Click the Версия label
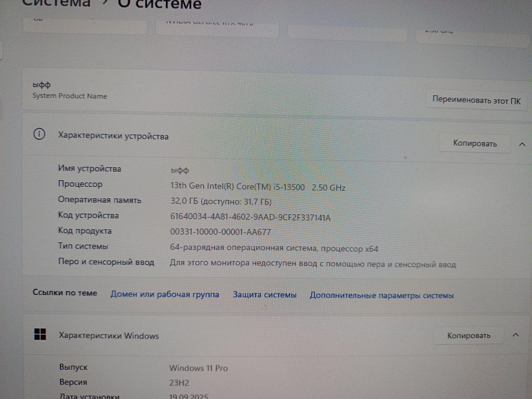This screenshot has height=399, width=532. click(x=73, y=382)
